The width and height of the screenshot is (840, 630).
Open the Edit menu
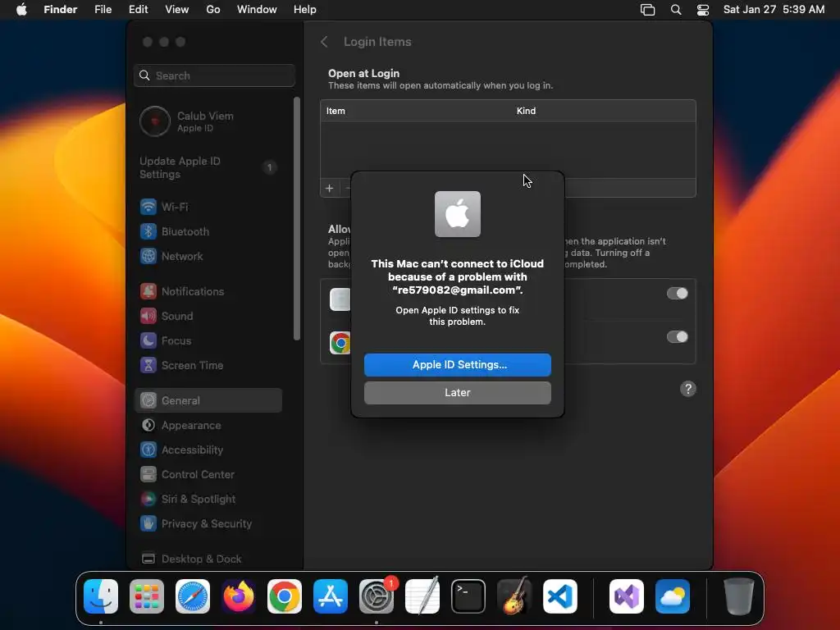tap(138, 10)
